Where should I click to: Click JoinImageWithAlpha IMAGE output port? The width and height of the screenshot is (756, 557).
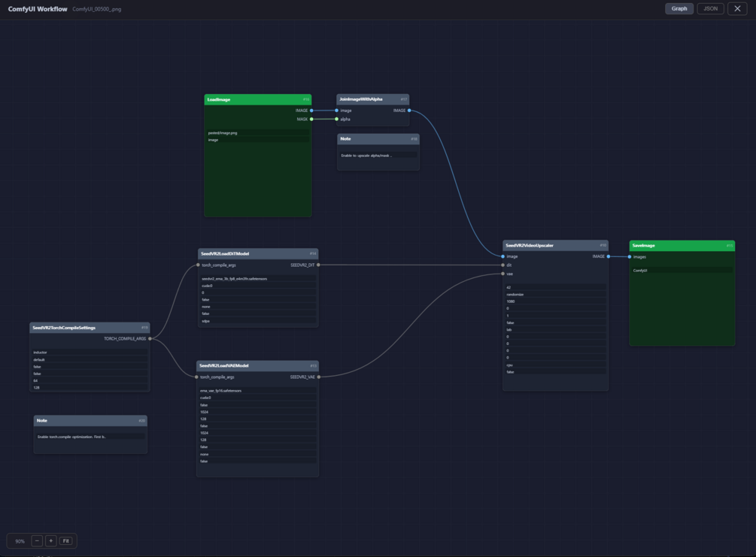(409, 110)
